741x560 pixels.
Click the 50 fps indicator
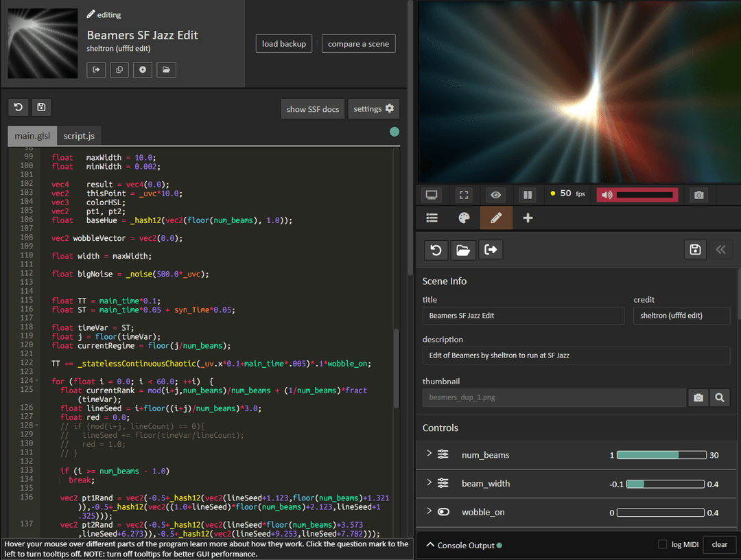[567, 194]
